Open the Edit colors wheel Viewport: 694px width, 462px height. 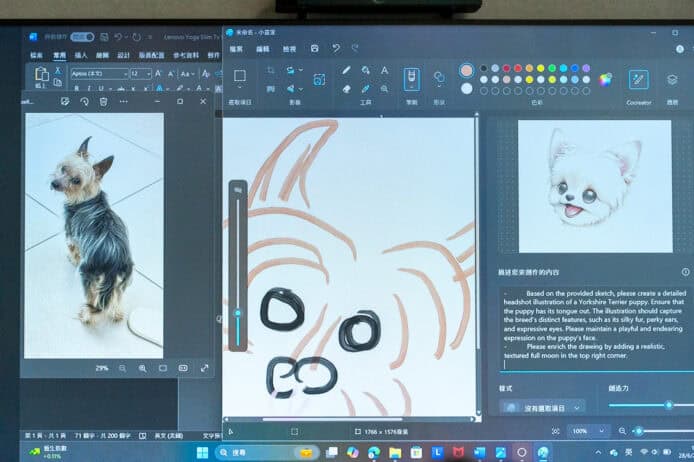pos(604,79)
